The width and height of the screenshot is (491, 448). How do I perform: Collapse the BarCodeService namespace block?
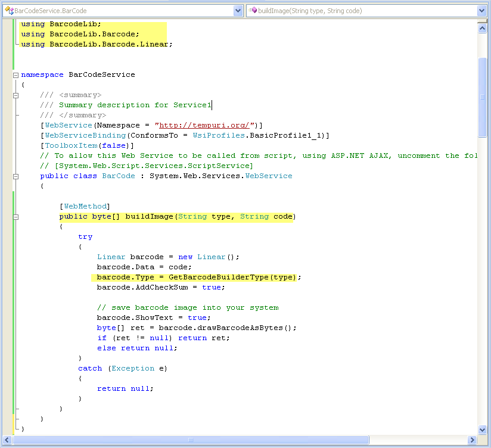point(15,75)
